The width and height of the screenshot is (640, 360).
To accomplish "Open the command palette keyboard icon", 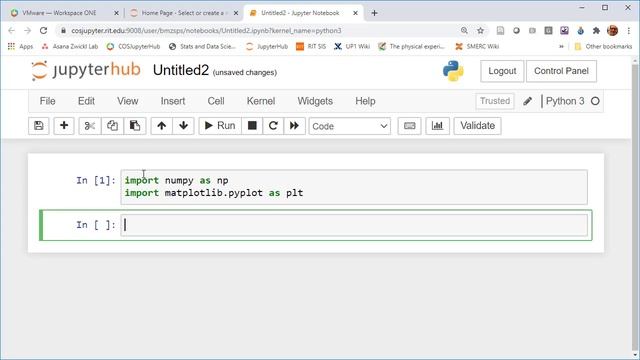I will (x=409, y=126).
